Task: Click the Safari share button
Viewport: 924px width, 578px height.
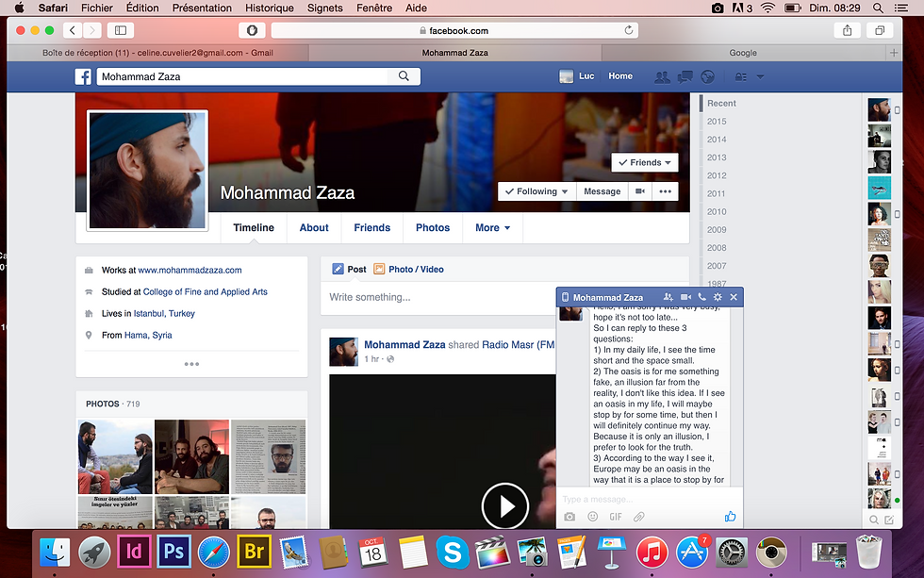Action: click(x=848, y=30)
